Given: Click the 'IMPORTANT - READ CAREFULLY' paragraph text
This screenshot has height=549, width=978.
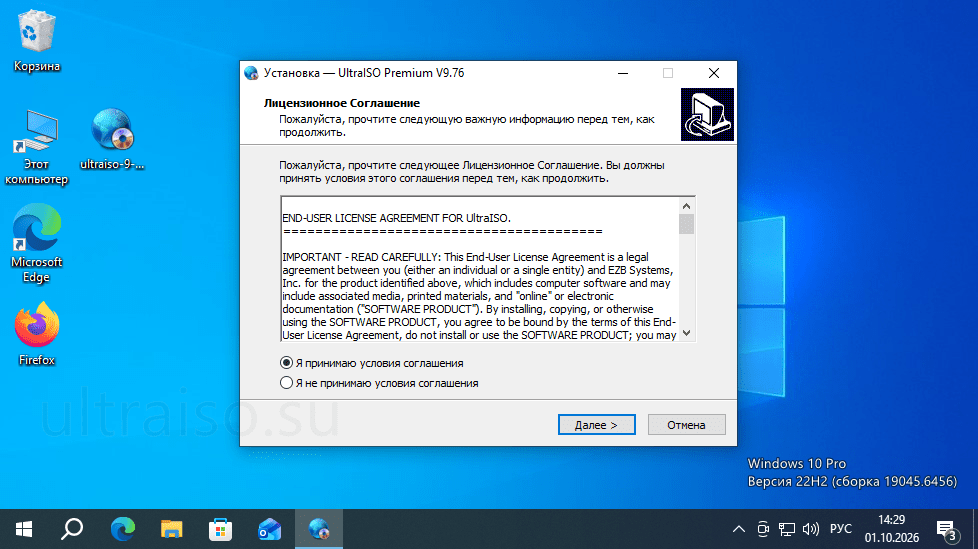Looking at the screenshot, I should point(479,296).
